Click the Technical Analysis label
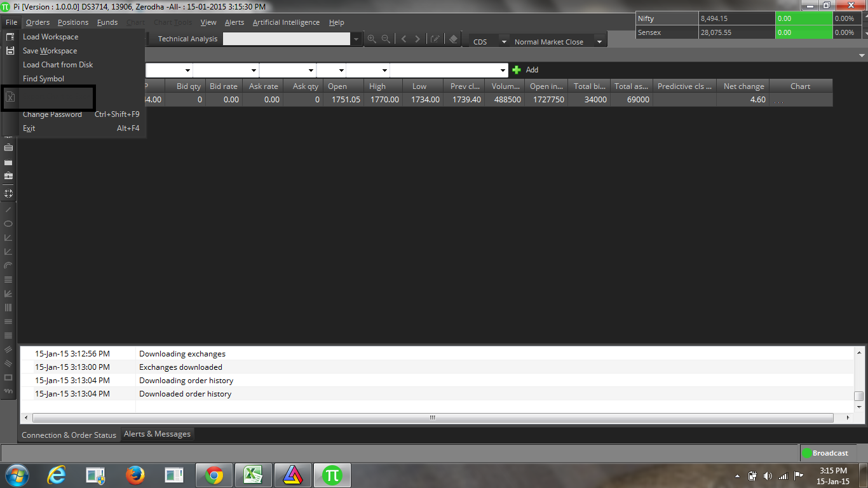Viewport: 868px width, 488px height. point(187,39)
